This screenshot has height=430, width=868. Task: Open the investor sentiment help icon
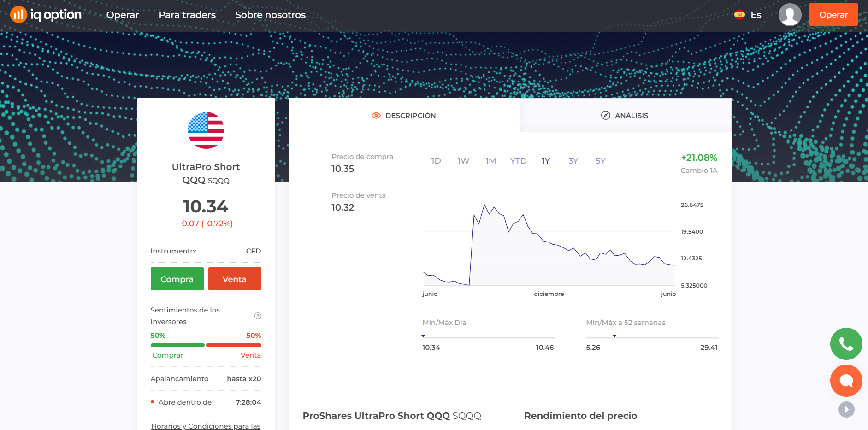click(x=258, y=316)
